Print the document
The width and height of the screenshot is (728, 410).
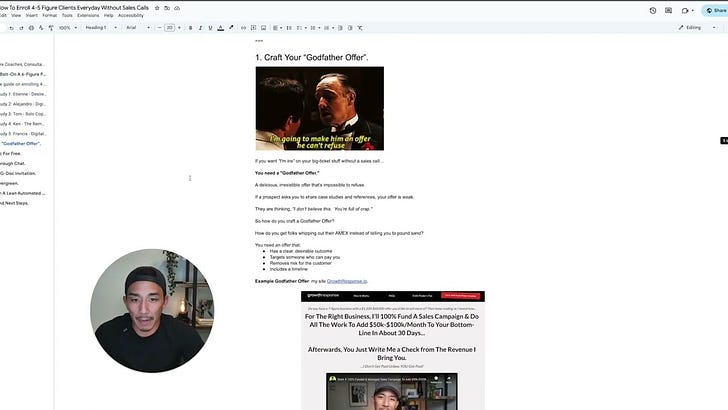(x=31, y=28)
